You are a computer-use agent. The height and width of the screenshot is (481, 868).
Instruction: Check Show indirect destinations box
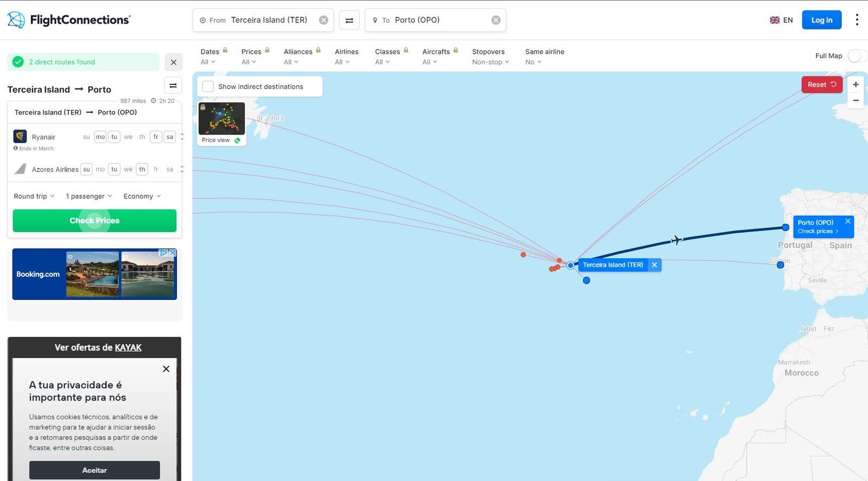[x=208, y=87]
